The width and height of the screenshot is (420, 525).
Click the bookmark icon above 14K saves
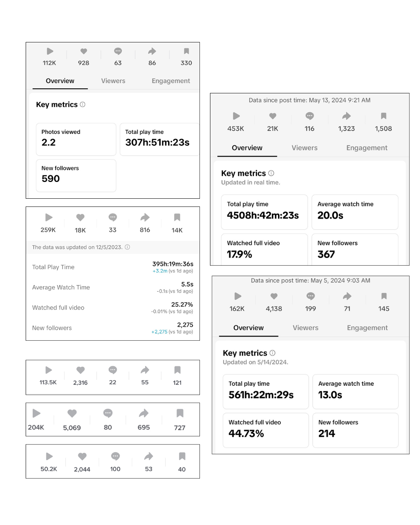[177, 217]
